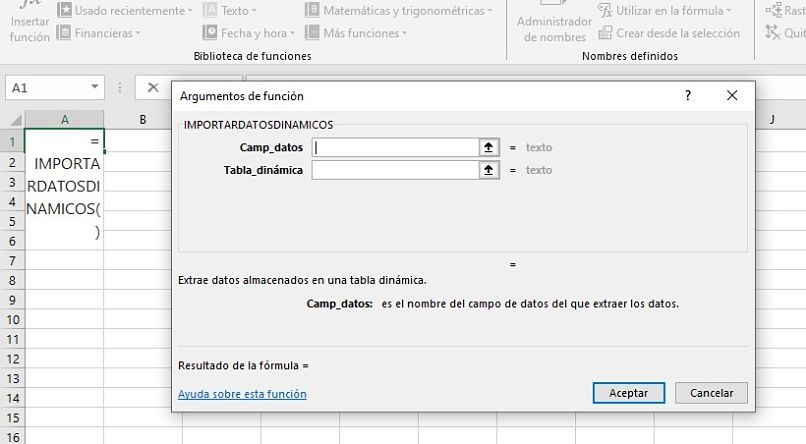Cancel formula entry with X icon
Screen dimensions: 806x444
(x=153, y=88)
